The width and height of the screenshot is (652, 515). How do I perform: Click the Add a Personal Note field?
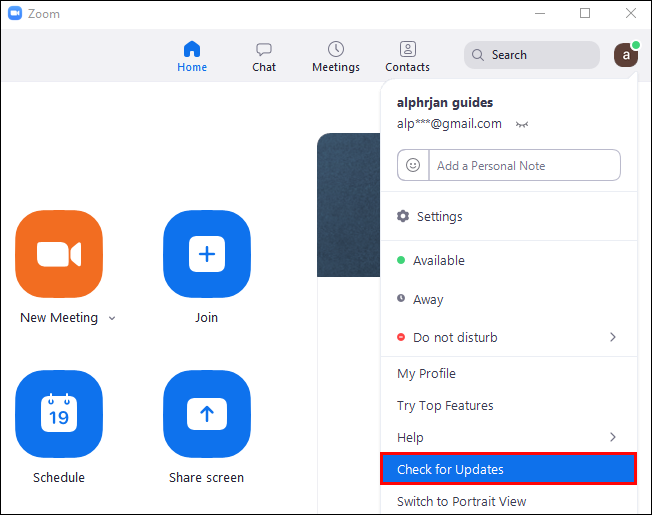tap(524, 165)
